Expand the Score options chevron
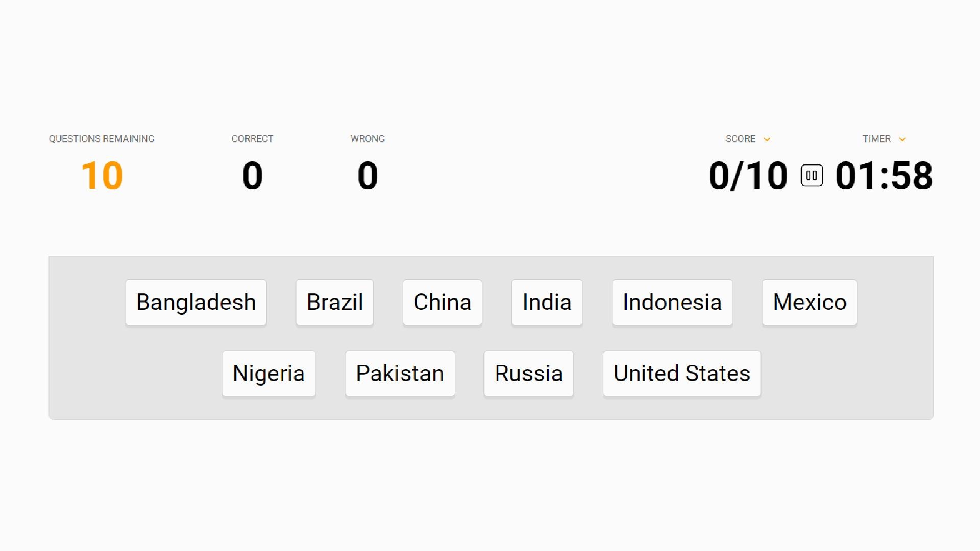 (767, 139)
